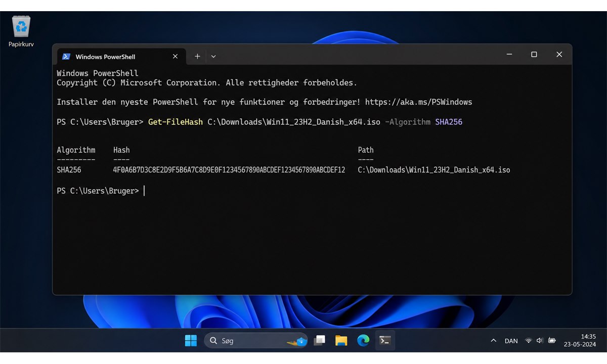Open the Wi-Fi network status icon

[x=529, y=341]
